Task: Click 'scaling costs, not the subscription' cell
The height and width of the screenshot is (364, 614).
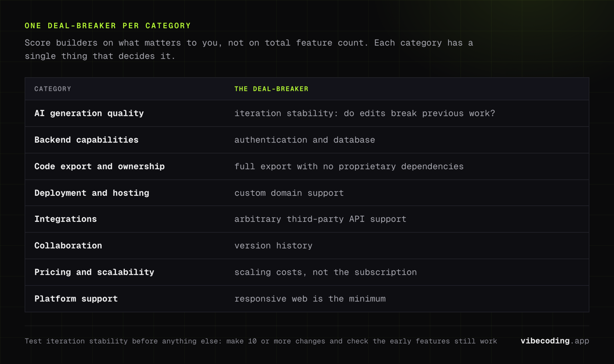Action: [x=325, y=272]
